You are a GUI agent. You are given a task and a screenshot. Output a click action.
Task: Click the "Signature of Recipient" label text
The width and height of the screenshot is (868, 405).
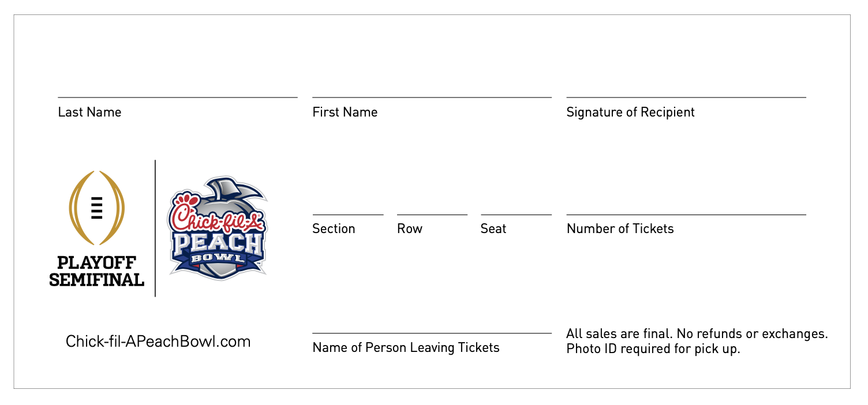point(630,112)
